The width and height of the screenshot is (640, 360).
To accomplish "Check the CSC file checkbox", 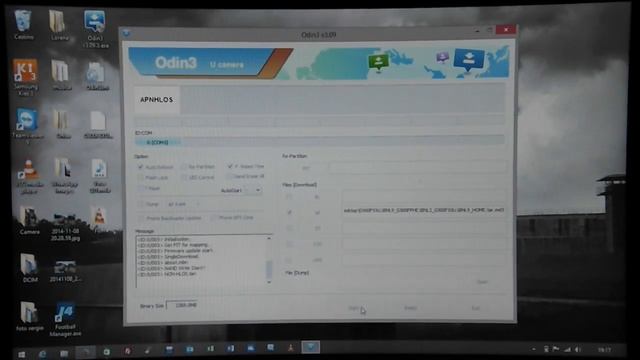I will coord(289,244).
